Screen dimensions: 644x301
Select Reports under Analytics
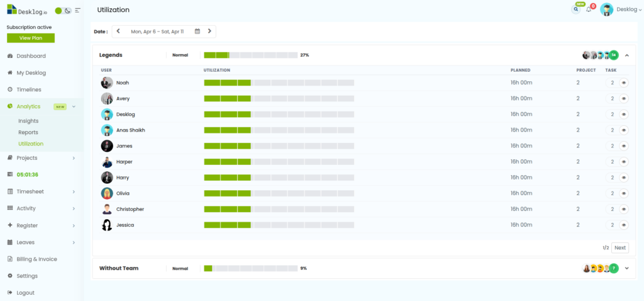[28, 132]
